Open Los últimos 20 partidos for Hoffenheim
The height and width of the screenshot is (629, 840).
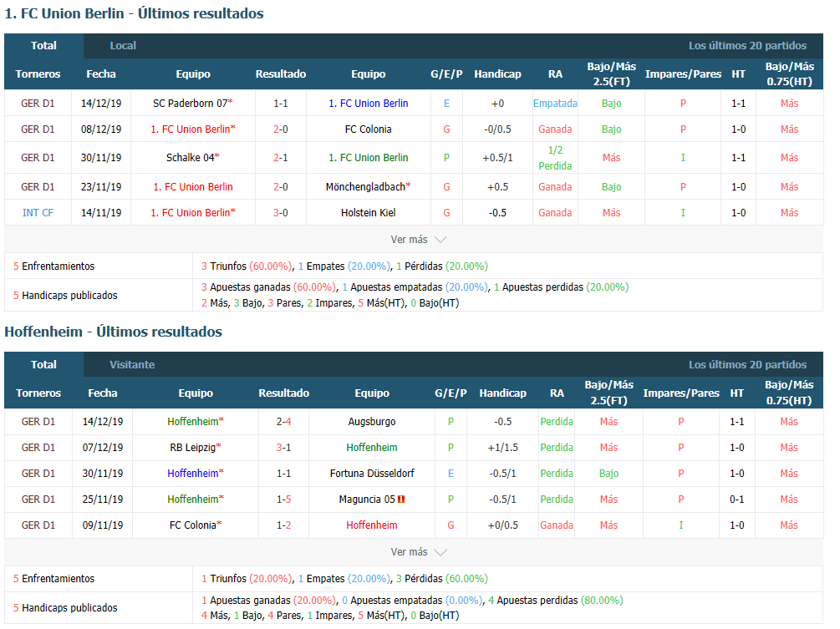click(x=747, y=364)
